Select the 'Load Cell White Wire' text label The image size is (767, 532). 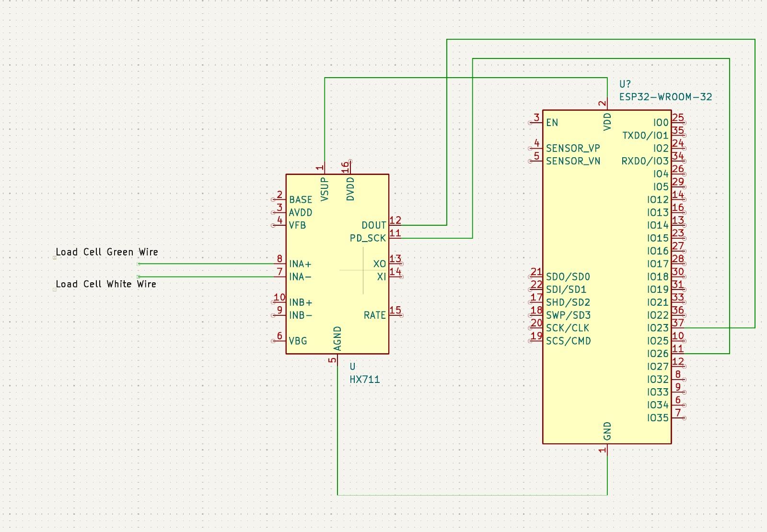coord(106,284)
